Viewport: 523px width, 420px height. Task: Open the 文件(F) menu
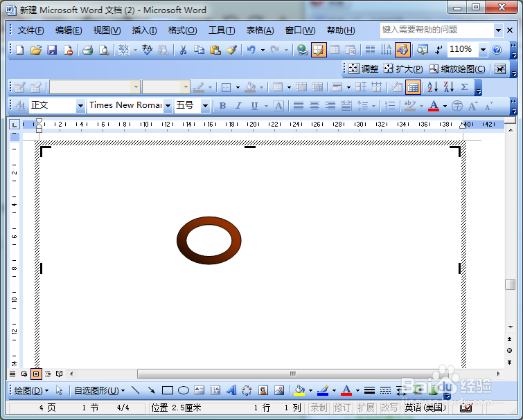pyautogui.click(x=30, y=30)
